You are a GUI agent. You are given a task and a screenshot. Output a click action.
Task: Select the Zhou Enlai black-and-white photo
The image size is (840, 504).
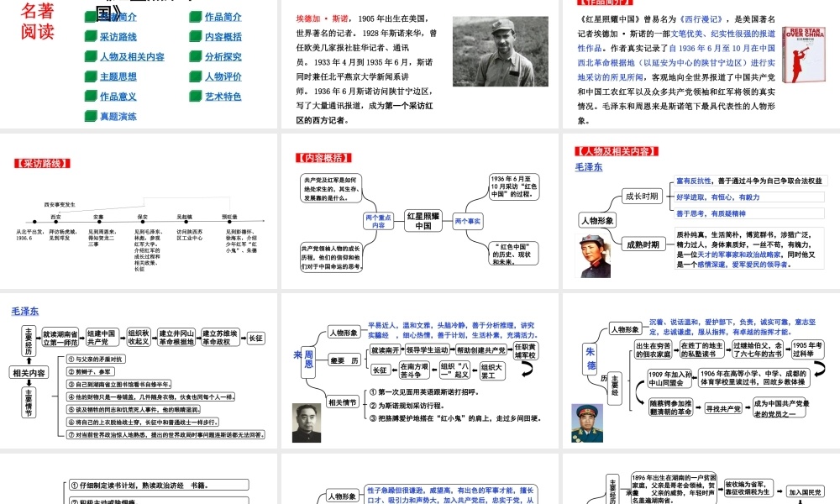(307, 423)
